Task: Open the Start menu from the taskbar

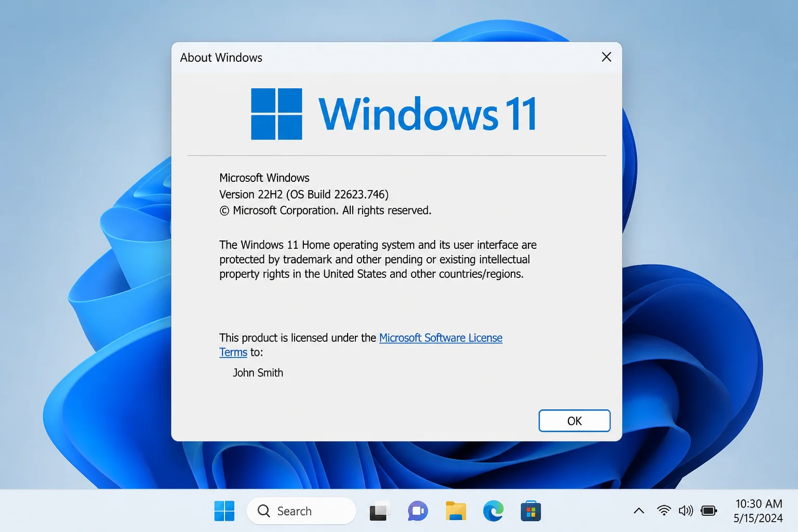Action: pyautogui.click(x=224, y=511)
